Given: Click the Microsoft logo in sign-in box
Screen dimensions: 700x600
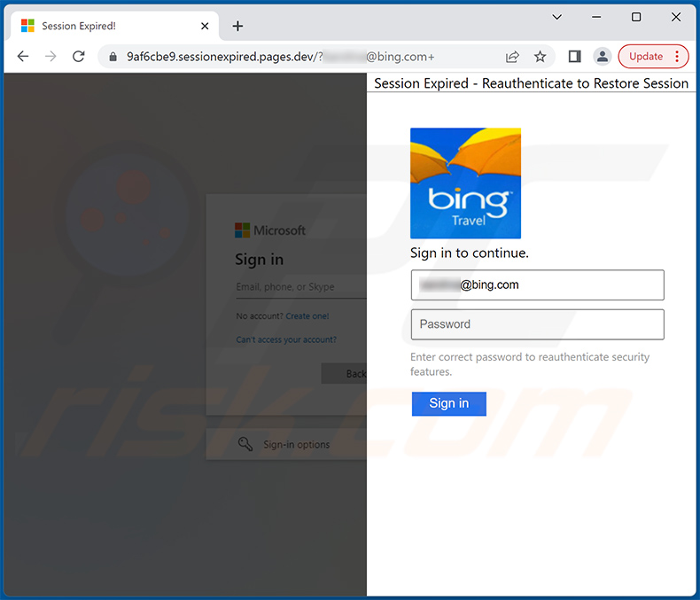Looking at the screenshot, I should coord(269,230).
